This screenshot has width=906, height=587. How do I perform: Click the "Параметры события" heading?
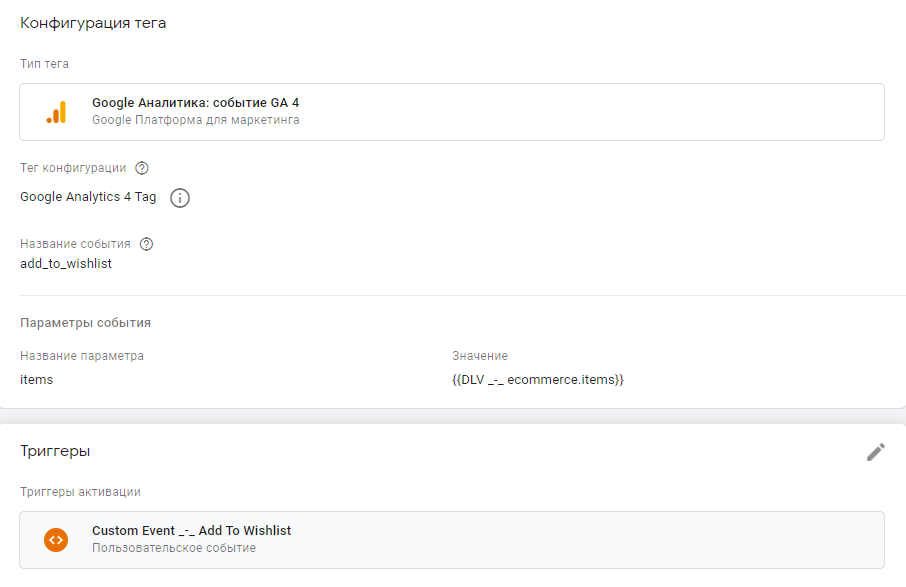click(85, 322)
